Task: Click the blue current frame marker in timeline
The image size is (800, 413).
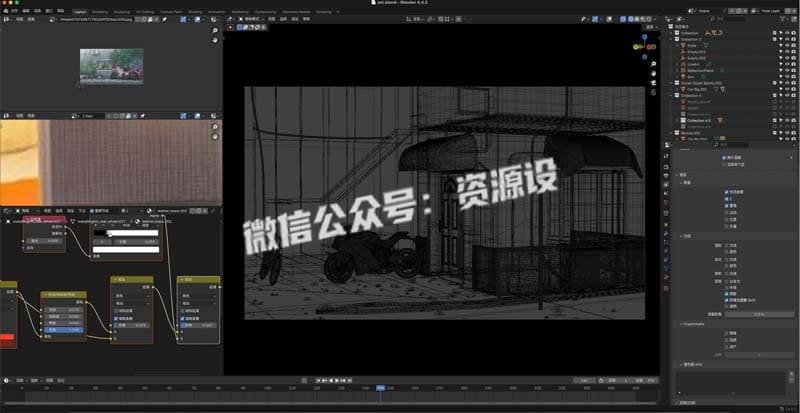Action: pyautogui.click(x=381, y=388)
